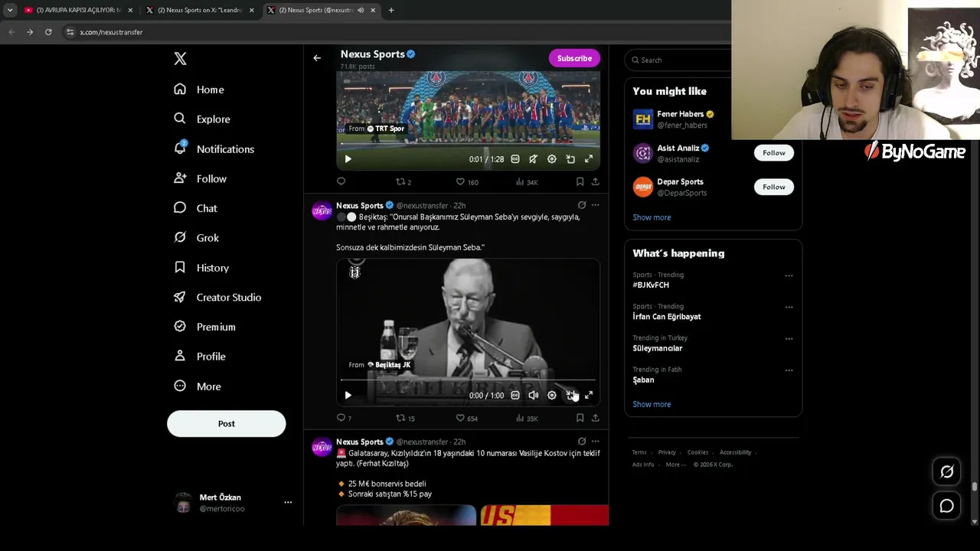Toggle captions on the TRT Spor video

click(x=515, y=159)
